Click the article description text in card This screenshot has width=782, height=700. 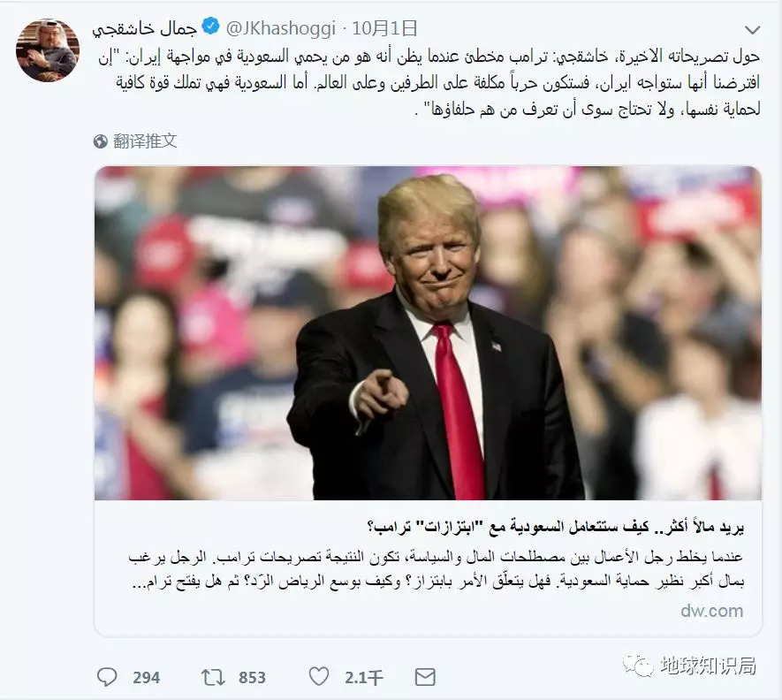coord(436,569)
